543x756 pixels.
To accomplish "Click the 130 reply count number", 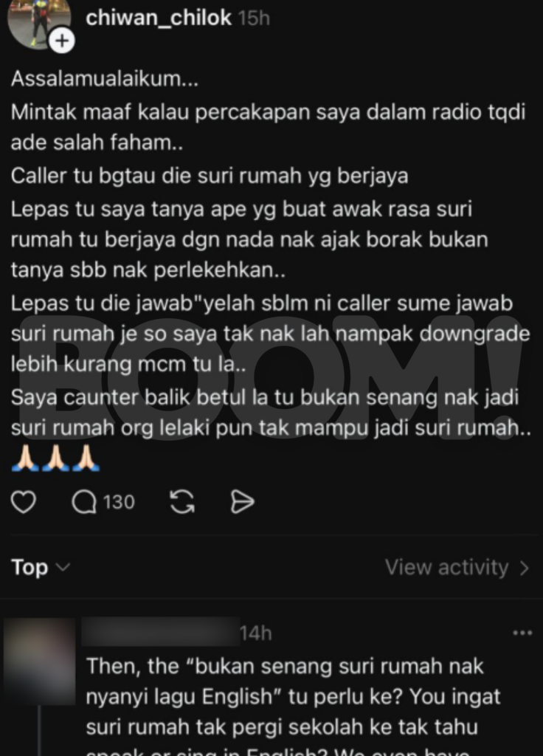I will [119, 502].
